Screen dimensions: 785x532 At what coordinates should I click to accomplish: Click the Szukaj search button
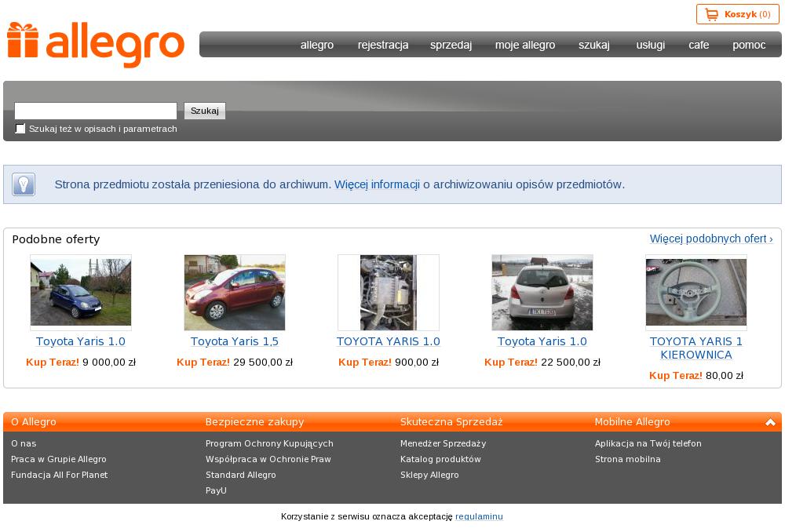click(205, 111)
